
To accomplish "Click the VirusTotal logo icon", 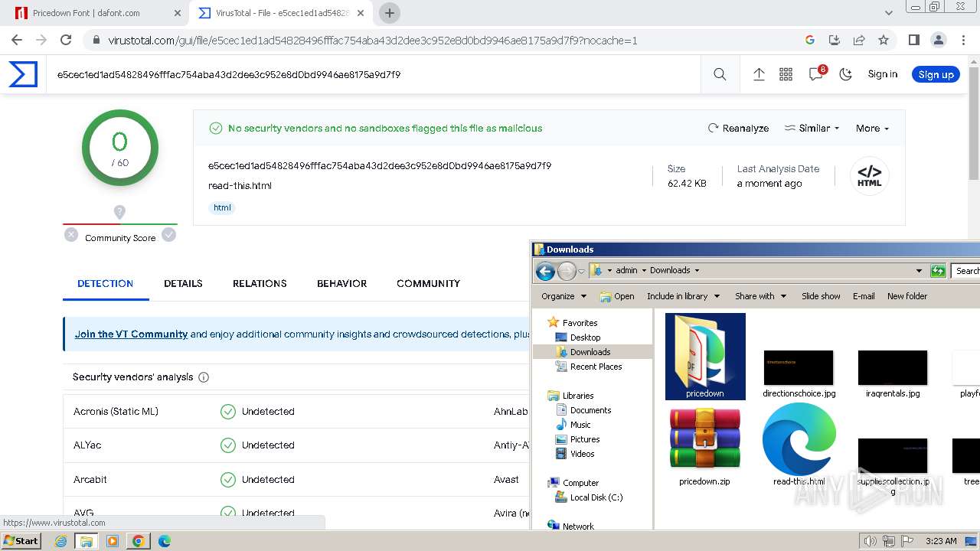I will coord(23,74).
